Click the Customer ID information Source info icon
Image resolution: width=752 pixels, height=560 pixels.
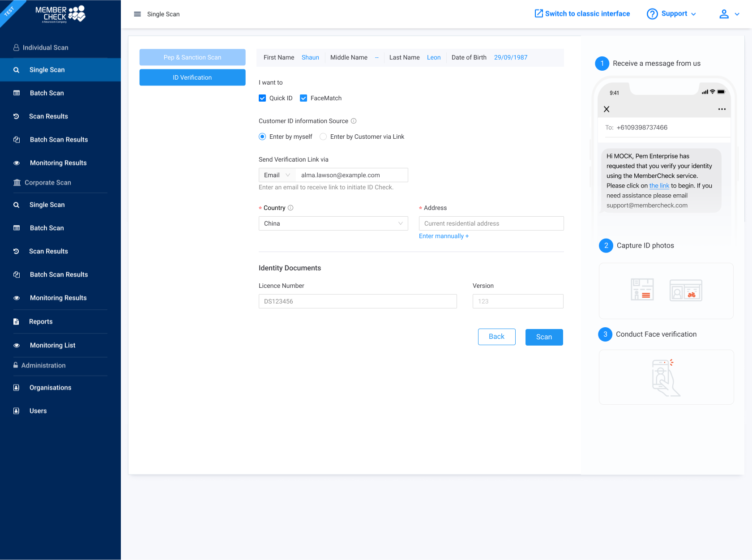[354, 121]
